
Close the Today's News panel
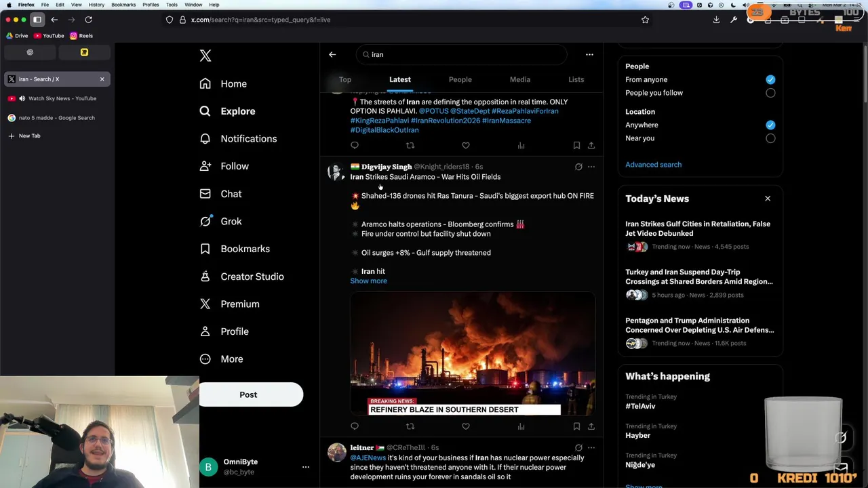point(768,199)
